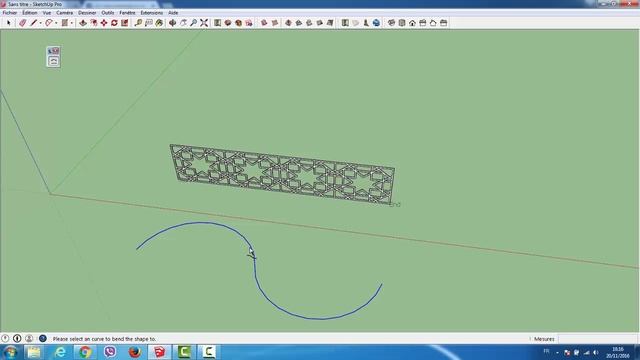Choose the Offset tool
Viewport: 640px width, 360px height.
point(93,23)
